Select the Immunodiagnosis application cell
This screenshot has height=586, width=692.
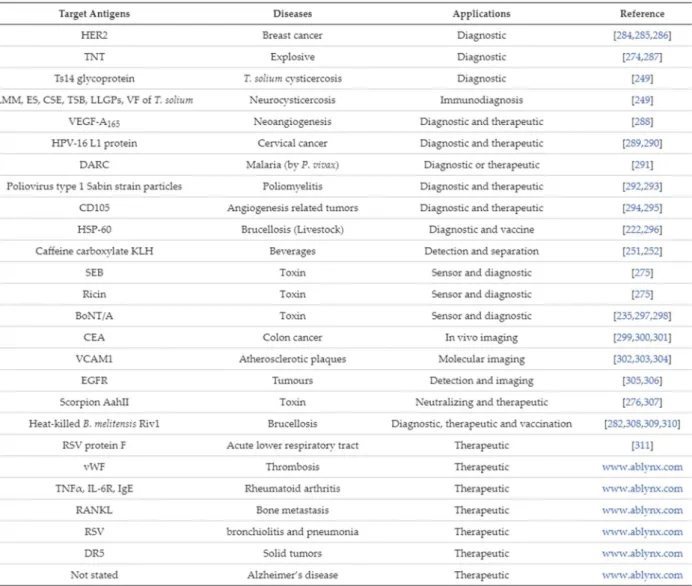(481, 100)
